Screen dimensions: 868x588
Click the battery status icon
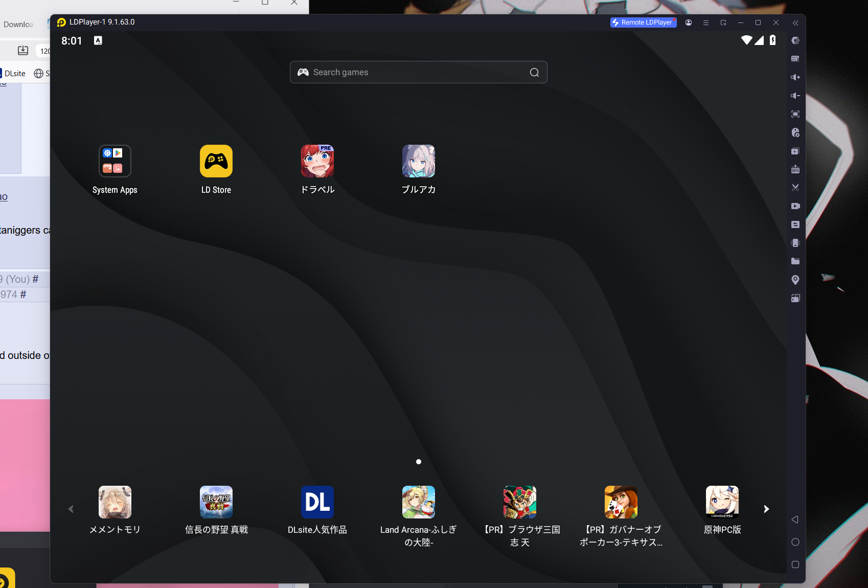pyautogui.click(x=773, y=40)
